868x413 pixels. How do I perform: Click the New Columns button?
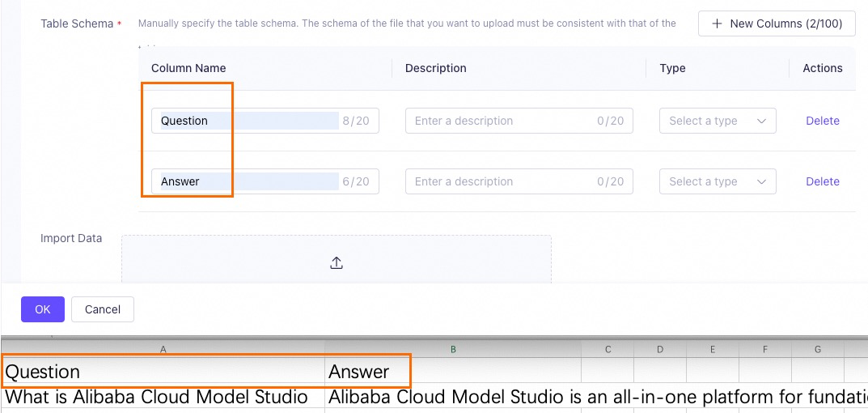pyautogui.click(x=777, y=23)
